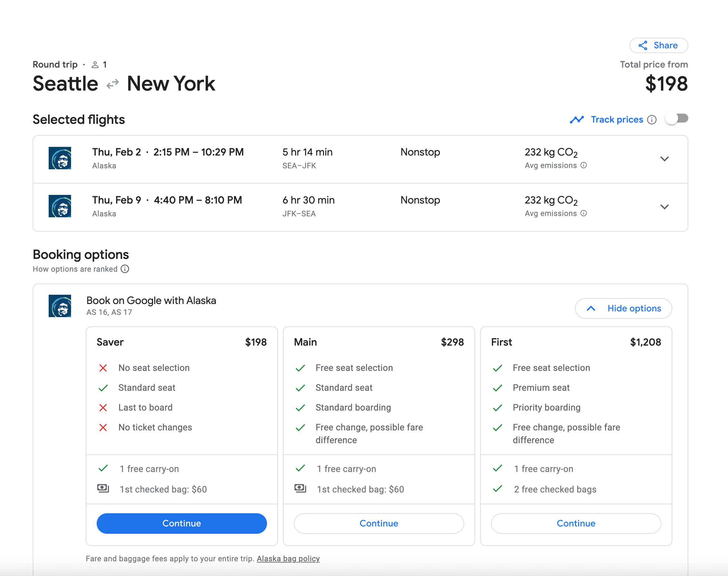Click Track prices info icon
The height and width of the screenshot is (576, 728).
click(x=652, y=120)
